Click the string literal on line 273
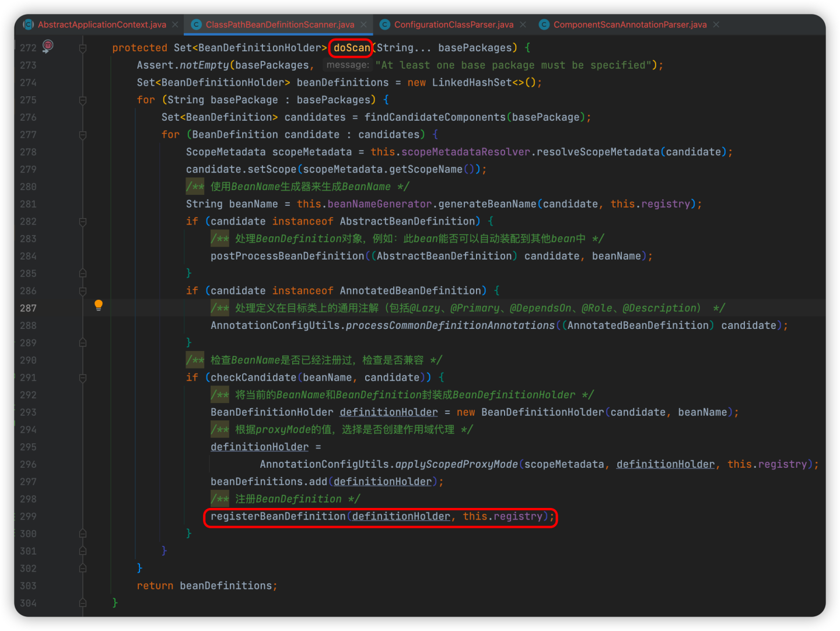840x631 pixels. 513,65
